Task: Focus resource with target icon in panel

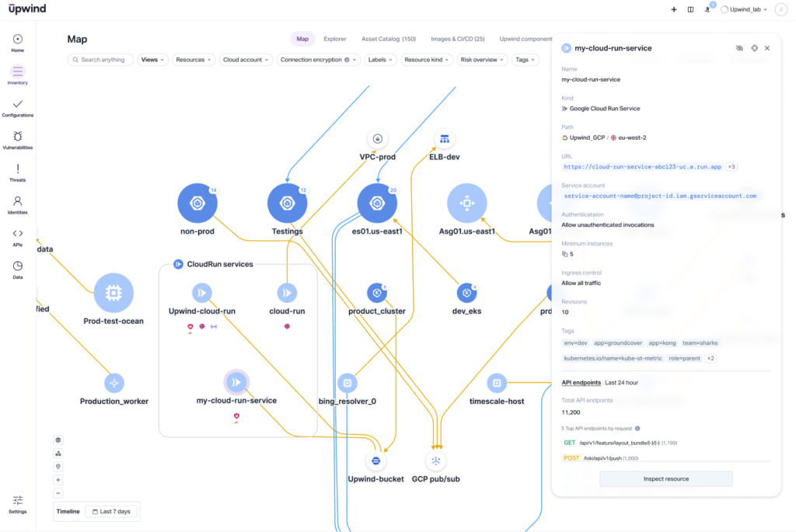Action: click(754, 48)
